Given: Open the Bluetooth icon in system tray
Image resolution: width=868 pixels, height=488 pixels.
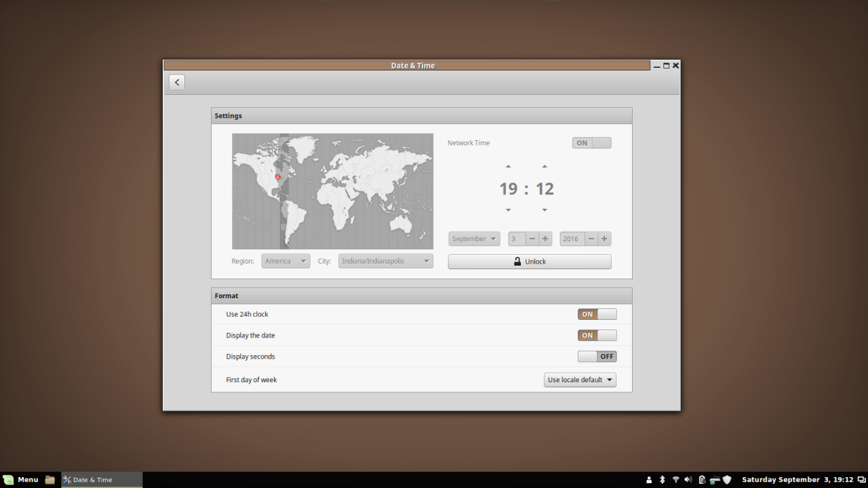Looking at the screenshot, I should pos(663,480).
